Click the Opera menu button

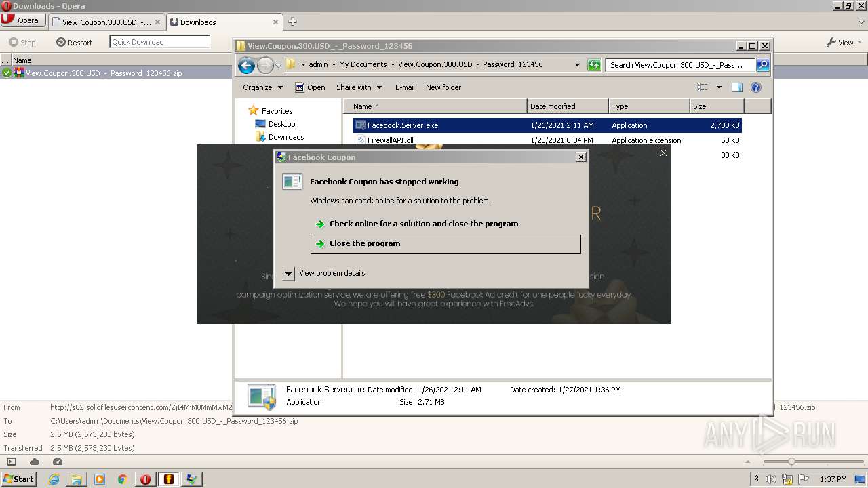pos(22,20)
